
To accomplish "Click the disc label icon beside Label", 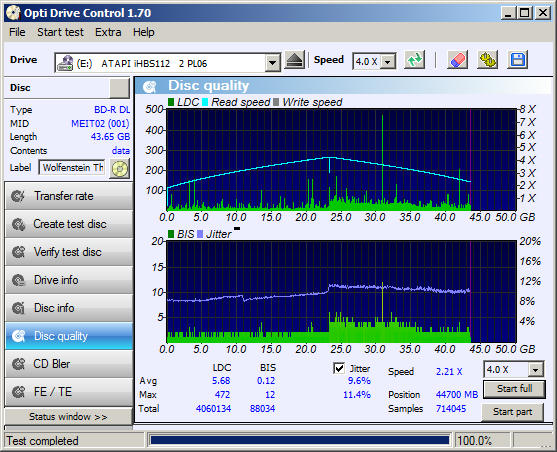I will pos(120,168).
